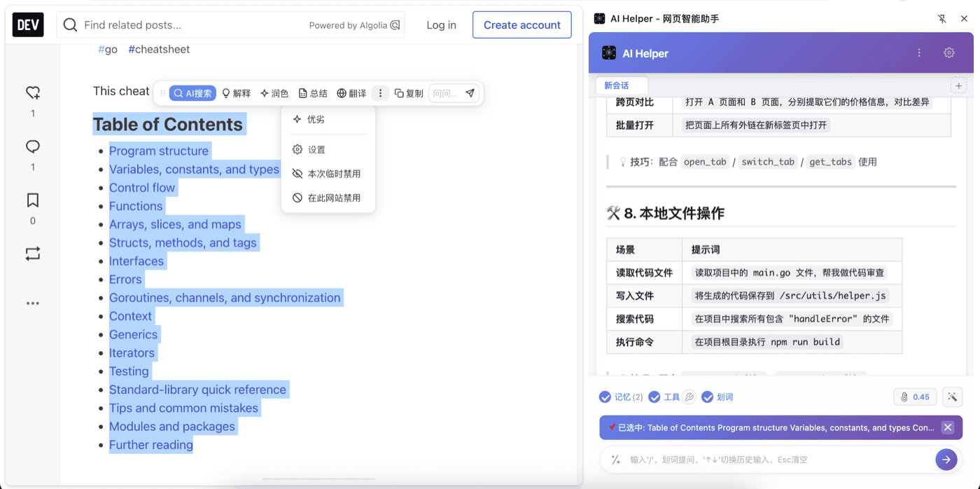The width and height of the screenshot is (980, 489).
Task: Jump to the Testing section
Action: point(129,371)
